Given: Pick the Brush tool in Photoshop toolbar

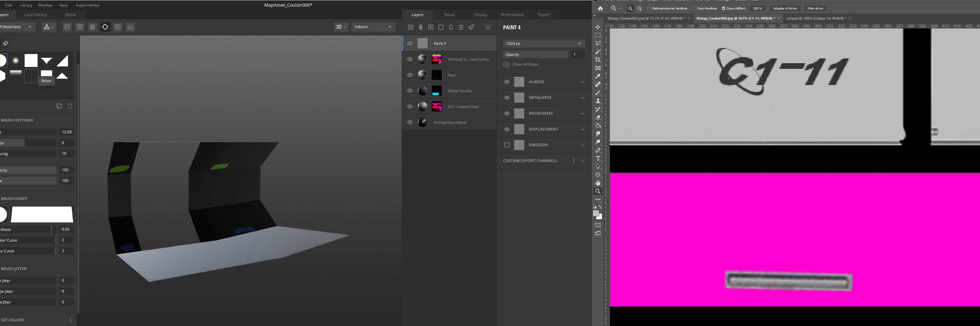Looking at the screenshot, I should [598, 93].
